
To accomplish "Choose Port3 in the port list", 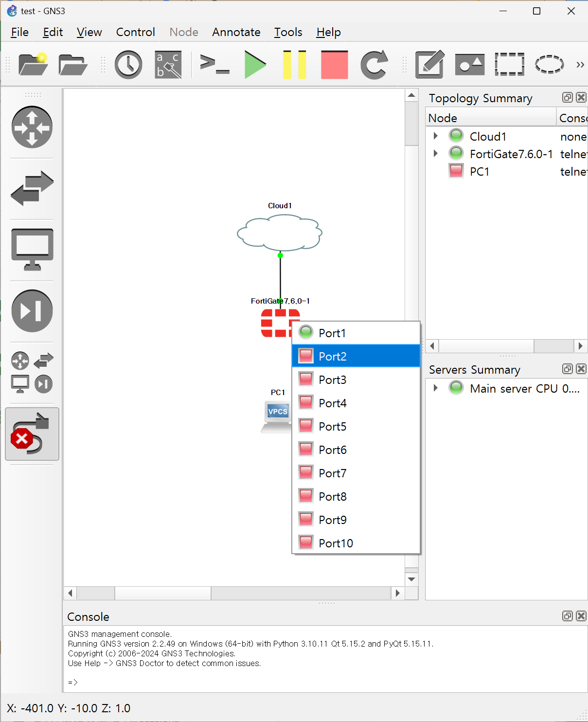I will 356,379.
